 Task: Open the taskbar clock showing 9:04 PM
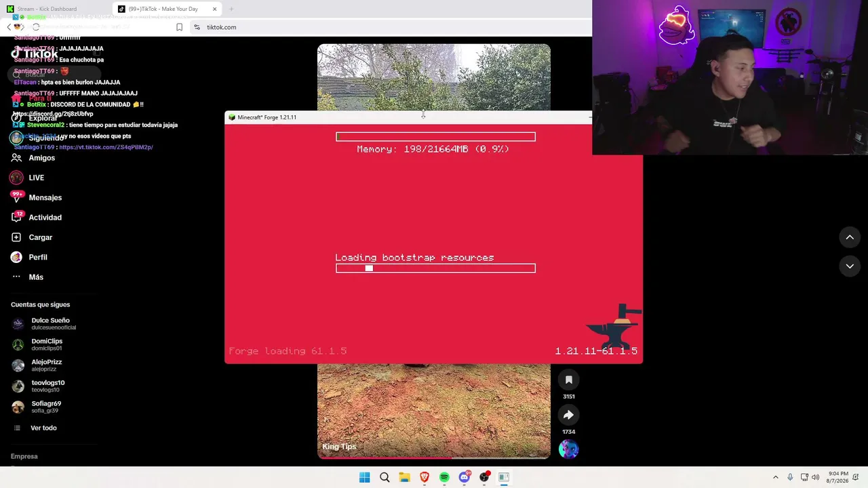pyautogui.click(x=837, y=477)
